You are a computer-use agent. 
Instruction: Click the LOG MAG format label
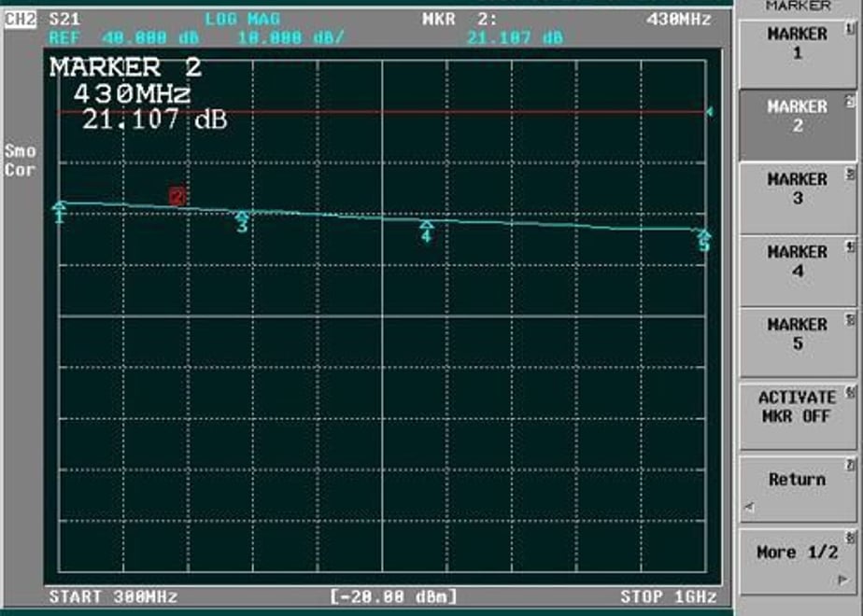tap(242, 20)
